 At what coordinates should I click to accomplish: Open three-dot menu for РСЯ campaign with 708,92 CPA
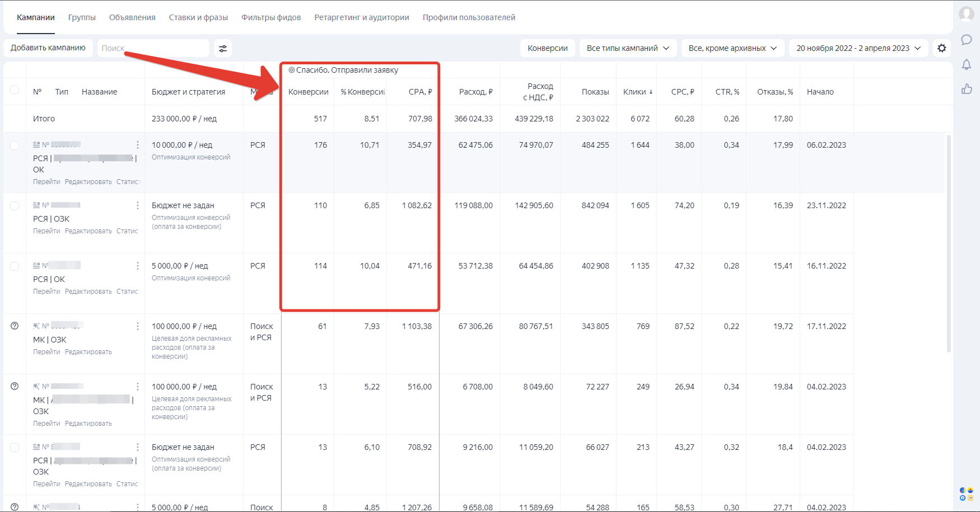pyautogui.click(x=138, y=447)
